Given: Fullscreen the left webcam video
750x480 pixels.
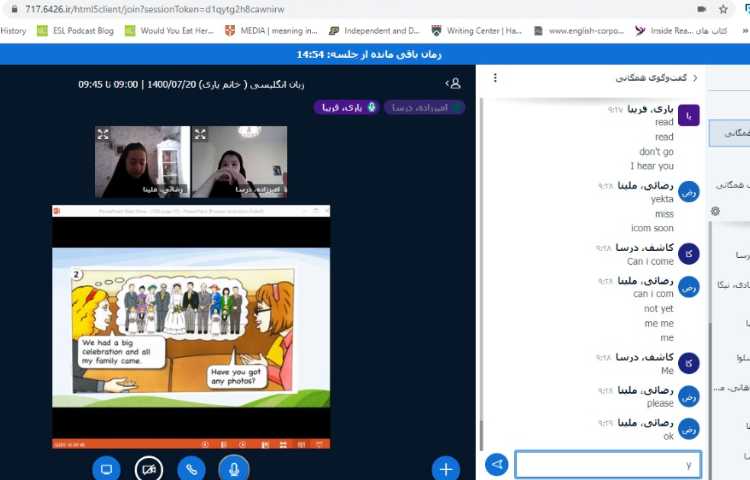Looking at the screenshot, I should click(103, 134).
